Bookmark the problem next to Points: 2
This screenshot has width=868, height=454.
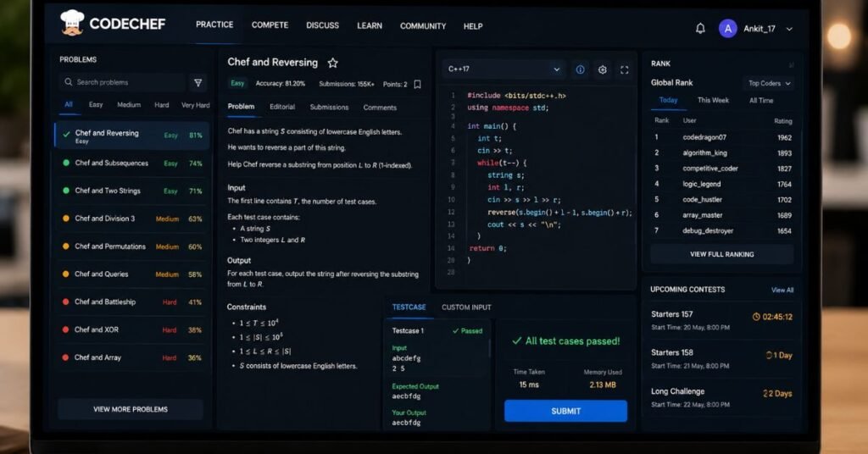tap(417, 84)
